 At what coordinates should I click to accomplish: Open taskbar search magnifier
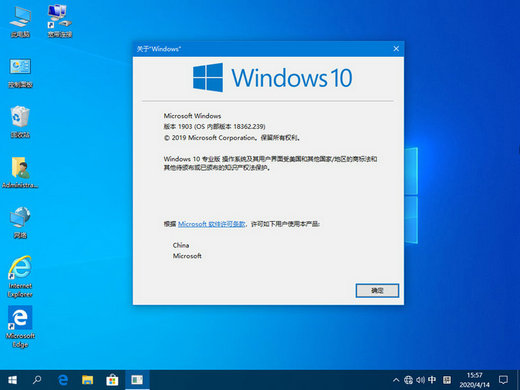[x=37, y=380]
